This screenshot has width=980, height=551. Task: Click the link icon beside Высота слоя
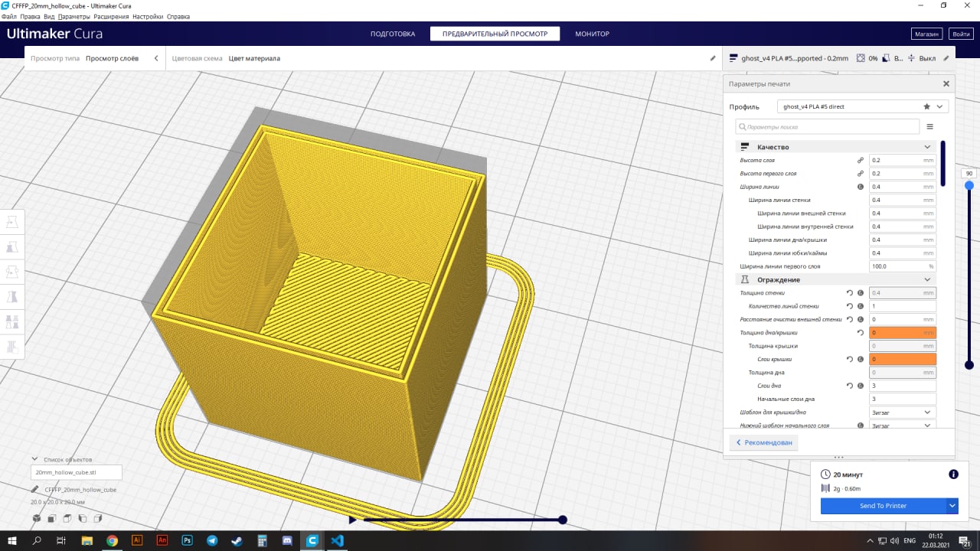click(x=860, y=161)
